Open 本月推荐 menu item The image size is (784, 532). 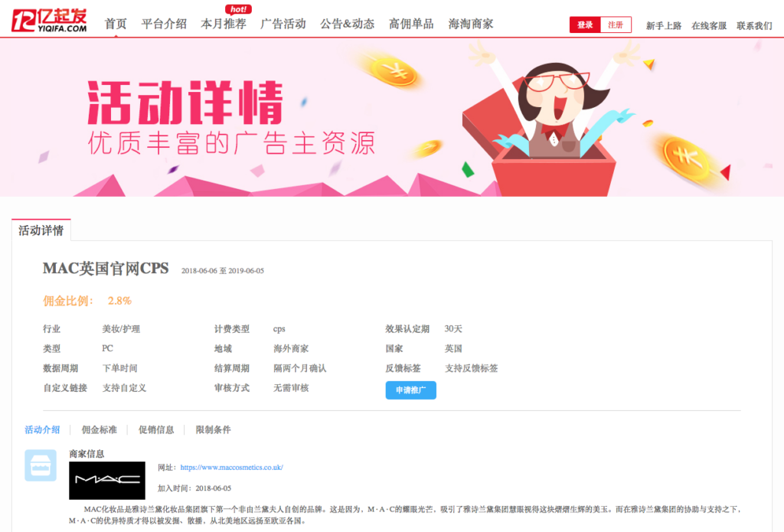(x=223, y=24)
